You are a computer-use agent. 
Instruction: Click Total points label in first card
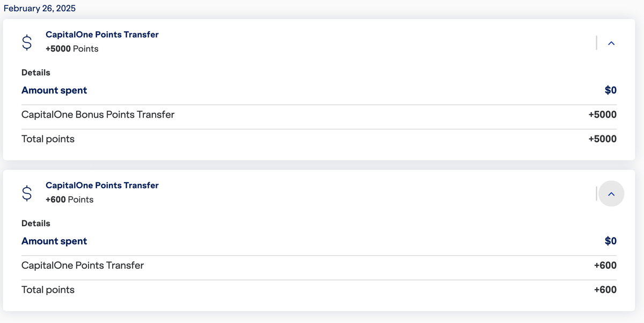(48, 139)
